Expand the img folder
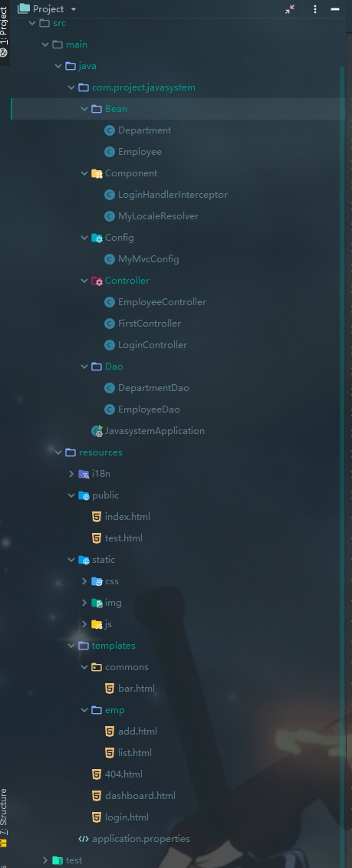 (84, 603)
